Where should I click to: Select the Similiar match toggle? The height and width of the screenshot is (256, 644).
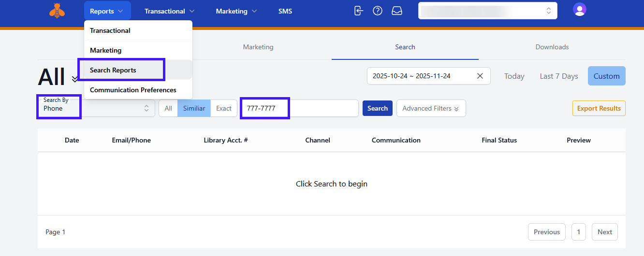[194, 108]
